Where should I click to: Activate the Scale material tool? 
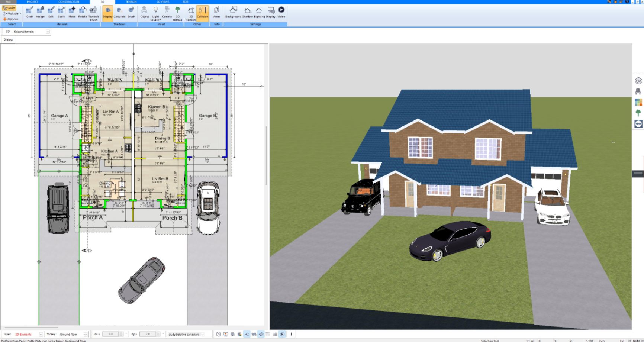pos(61,12)
